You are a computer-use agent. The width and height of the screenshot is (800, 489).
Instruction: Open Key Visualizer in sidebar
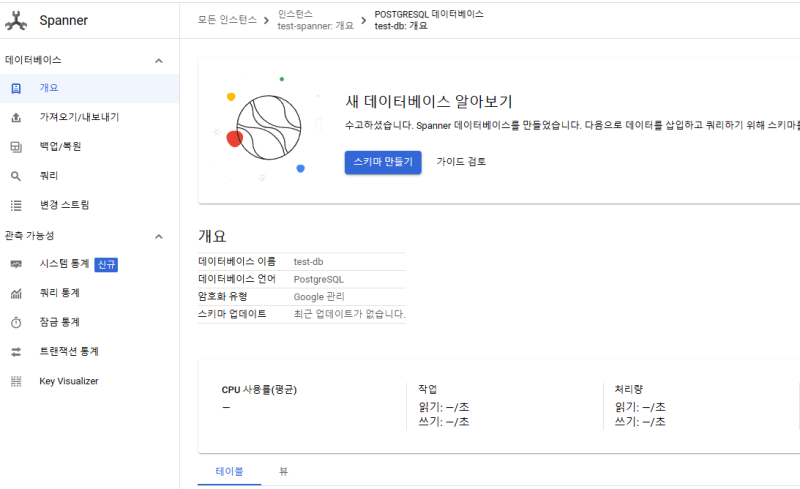pos(89,381)
